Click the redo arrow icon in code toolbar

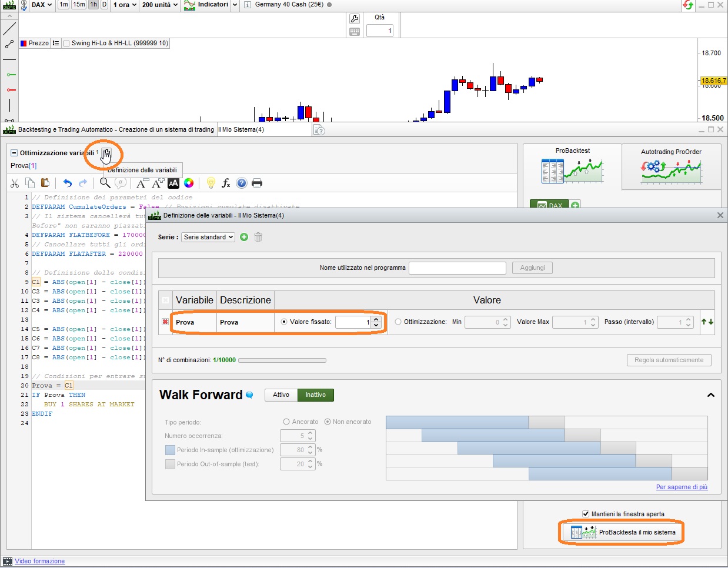pos(83,183)
